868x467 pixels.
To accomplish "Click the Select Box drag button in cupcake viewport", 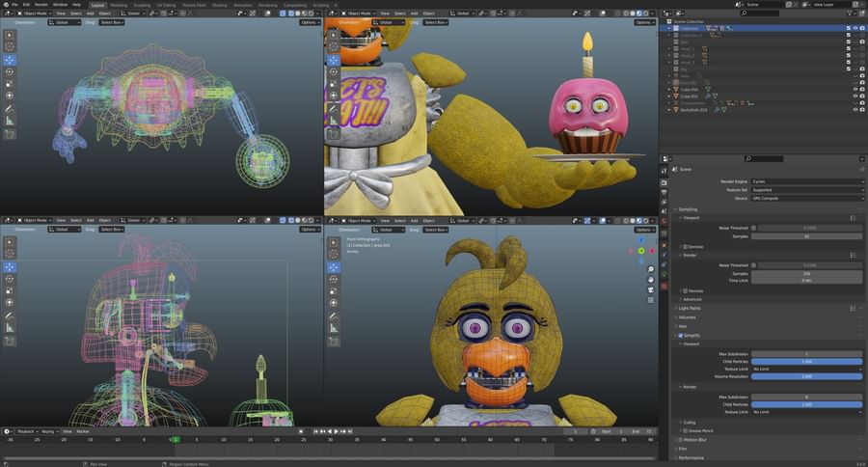I will coord(436,22).
